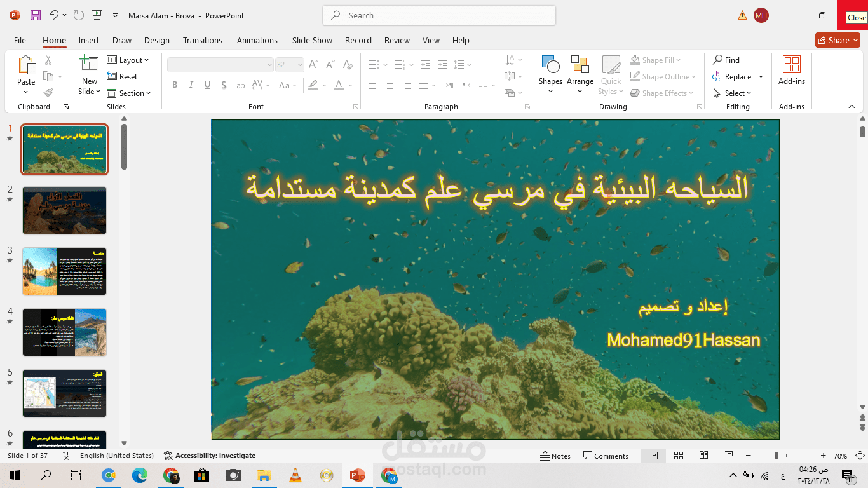Reset the slide layout

coord(123,76)
